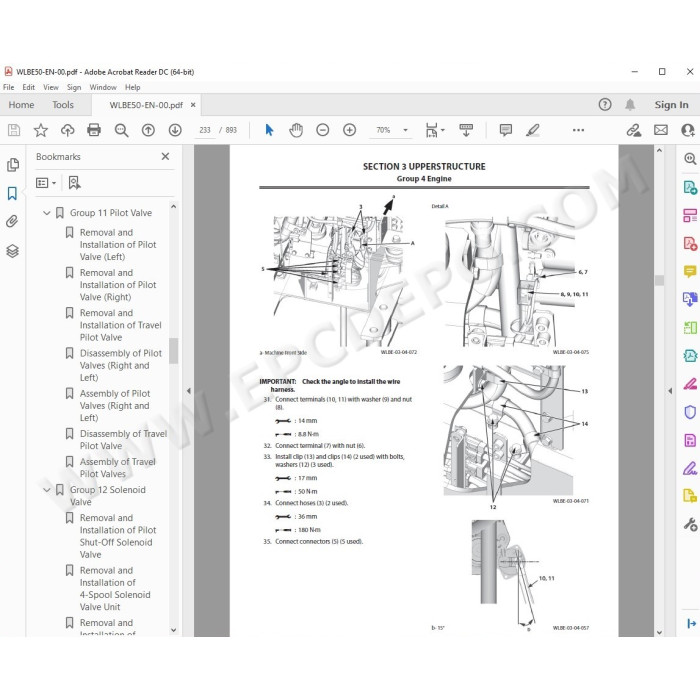Open View menu

point(50,87)
